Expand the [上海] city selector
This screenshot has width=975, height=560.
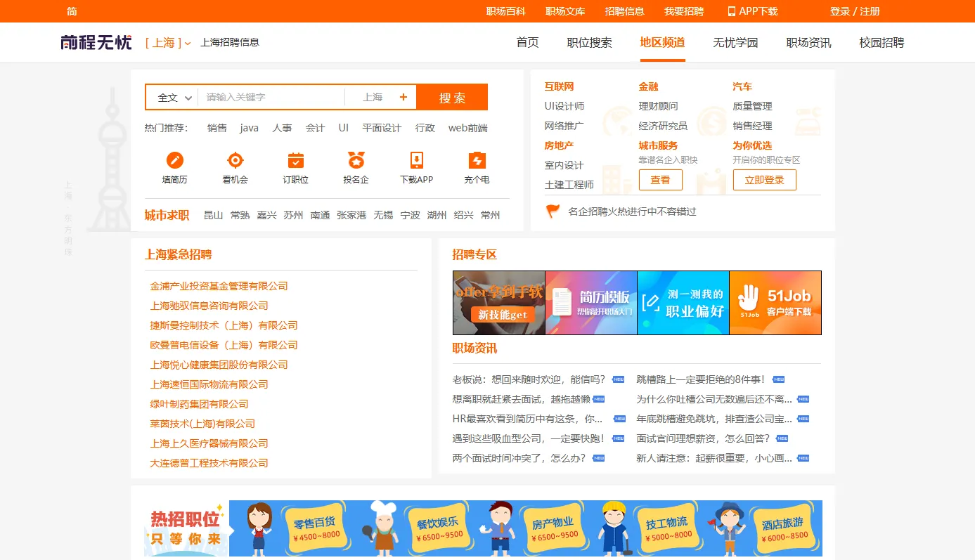(x=168, y=43)
